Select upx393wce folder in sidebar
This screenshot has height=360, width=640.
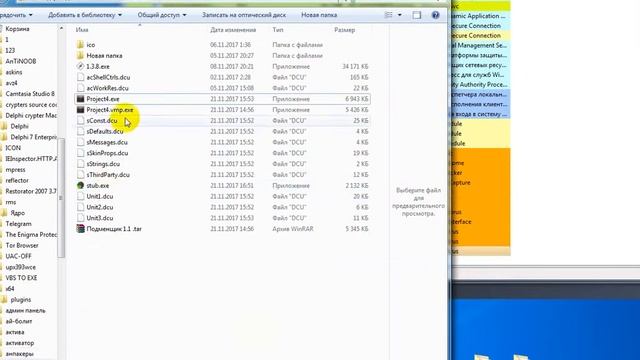(x=20, y=267)
